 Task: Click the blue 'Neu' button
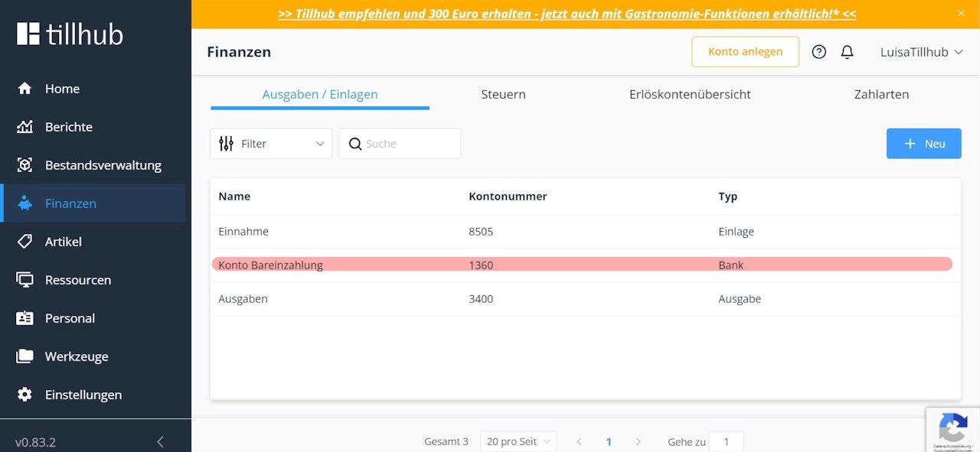coord(923,143)
